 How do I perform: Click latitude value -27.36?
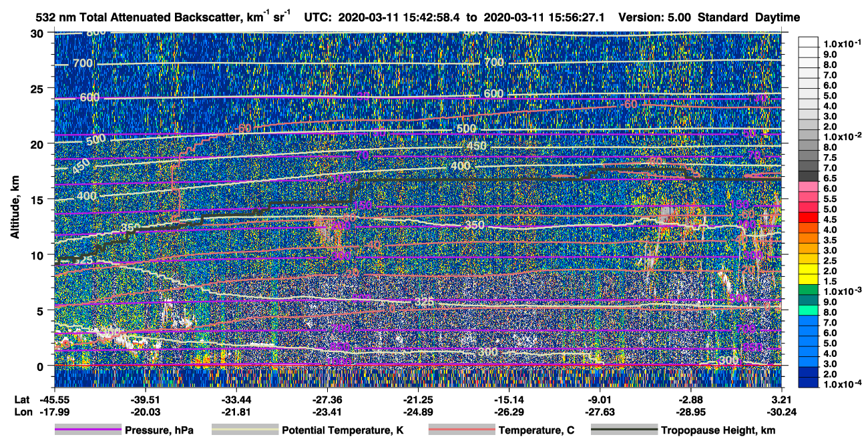pos(327,399)
